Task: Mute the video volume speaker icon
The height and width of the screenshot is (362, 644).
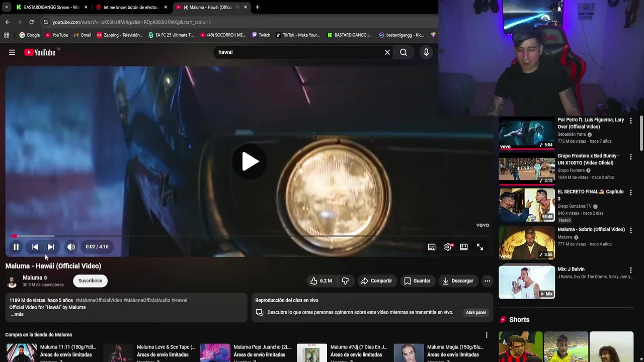Action: coord(71,247)
